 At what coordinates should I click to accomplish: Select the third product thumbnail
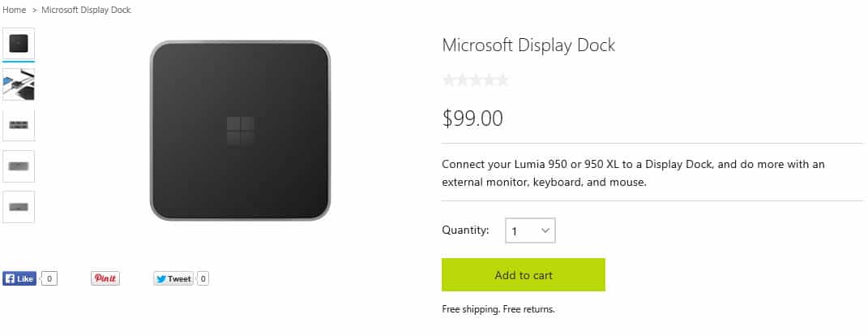coord(19,125)
